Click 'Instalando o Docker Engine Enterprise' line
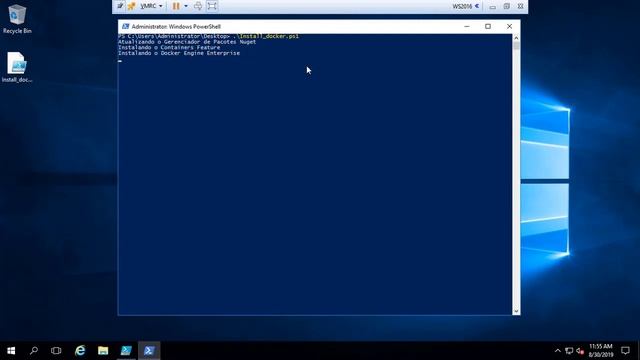The height and width of the screenshot is (360, 640). pos(179,53)
